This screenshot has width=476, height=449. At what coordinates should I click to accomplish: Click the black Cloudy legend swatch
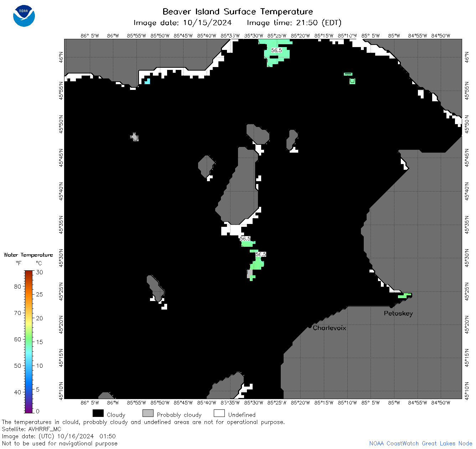(x=98, y=413)
